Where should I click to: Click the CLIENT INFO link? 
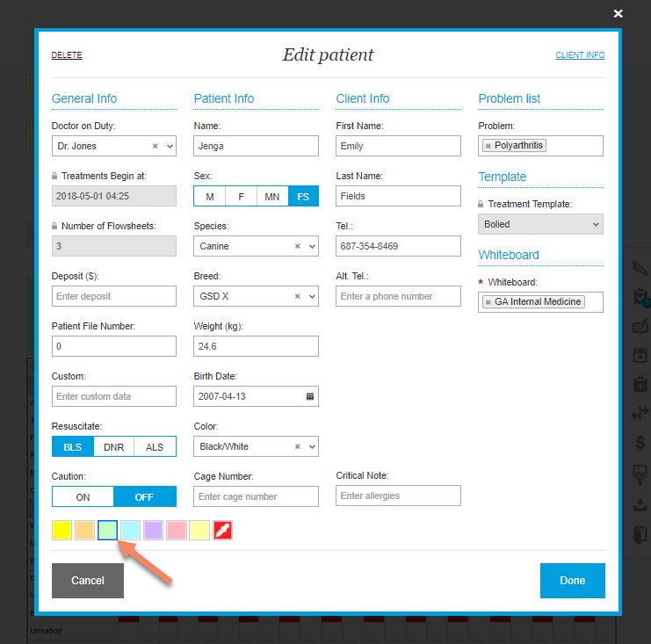pos(580,55)
